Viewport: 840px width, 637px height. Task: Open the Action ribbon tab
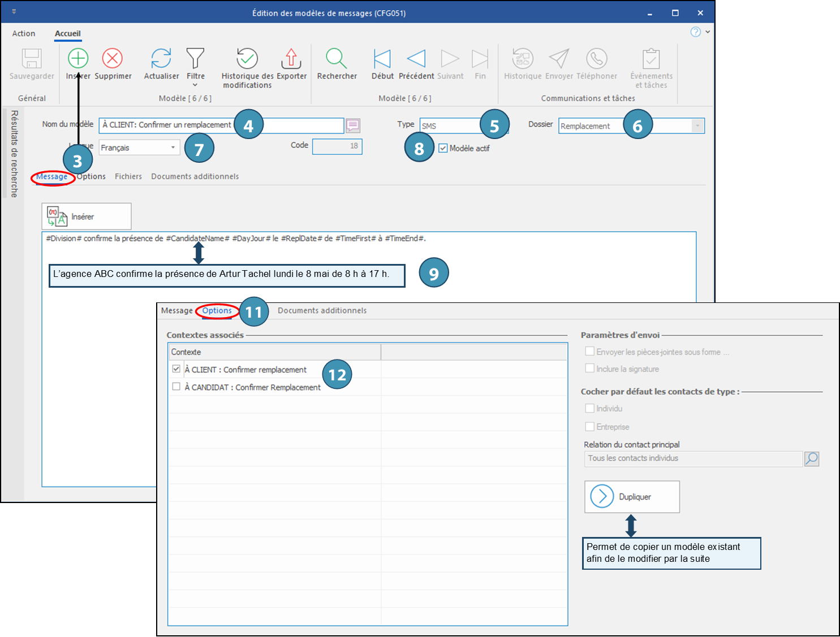click(24, 33)
